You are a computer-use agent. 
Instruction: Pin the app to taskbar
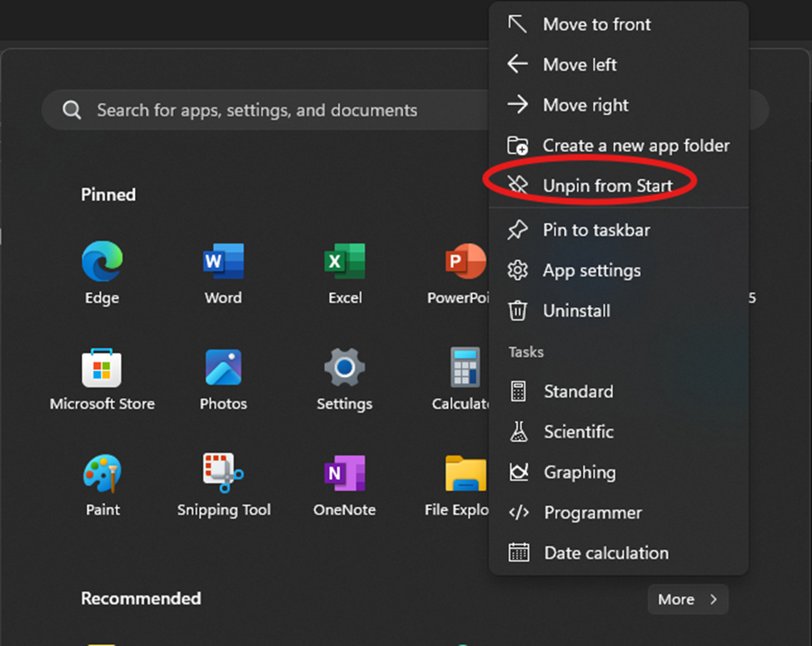619,230
